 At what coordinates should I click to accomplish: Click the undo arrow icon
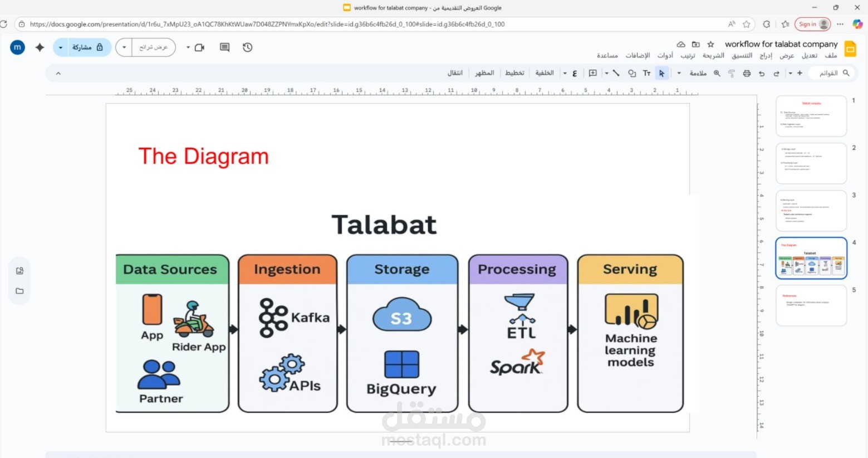(x=776, y=73)
